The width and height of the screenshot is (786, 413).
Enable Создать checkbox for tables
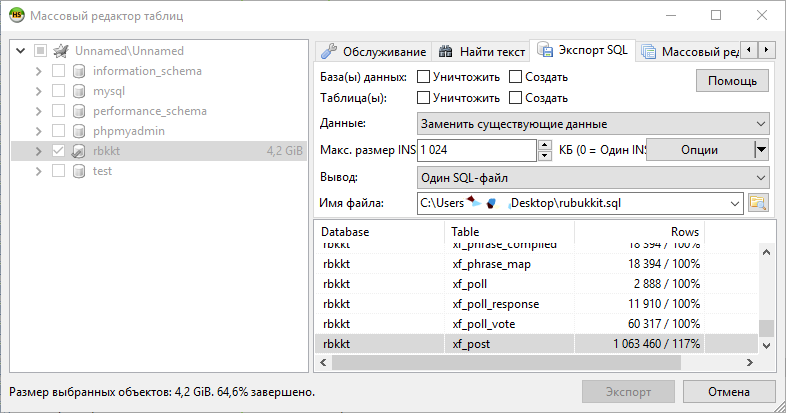pyautogui.click(x=516, y=98)
